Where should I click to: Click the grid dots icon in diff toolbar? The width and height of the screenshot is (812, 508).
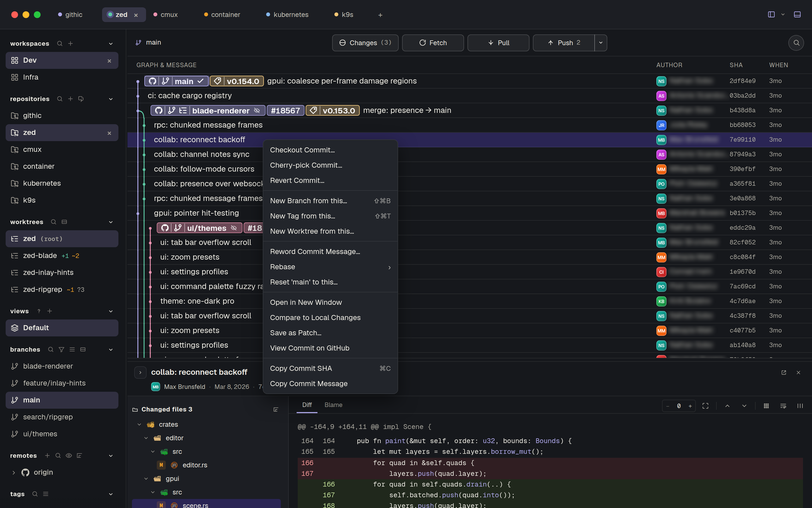[766, 406]
